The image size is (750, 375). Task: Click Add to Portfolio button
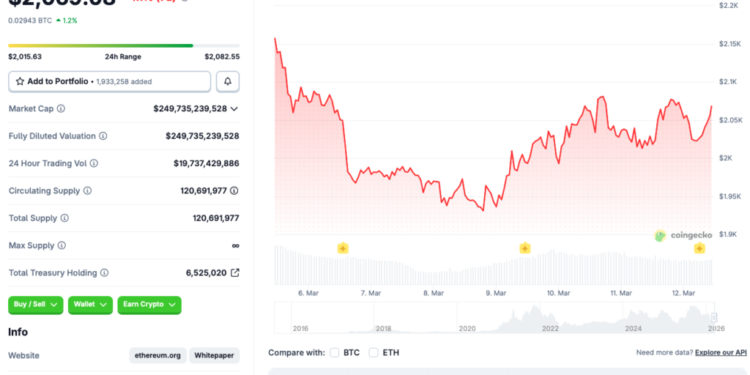click(110, 81)
